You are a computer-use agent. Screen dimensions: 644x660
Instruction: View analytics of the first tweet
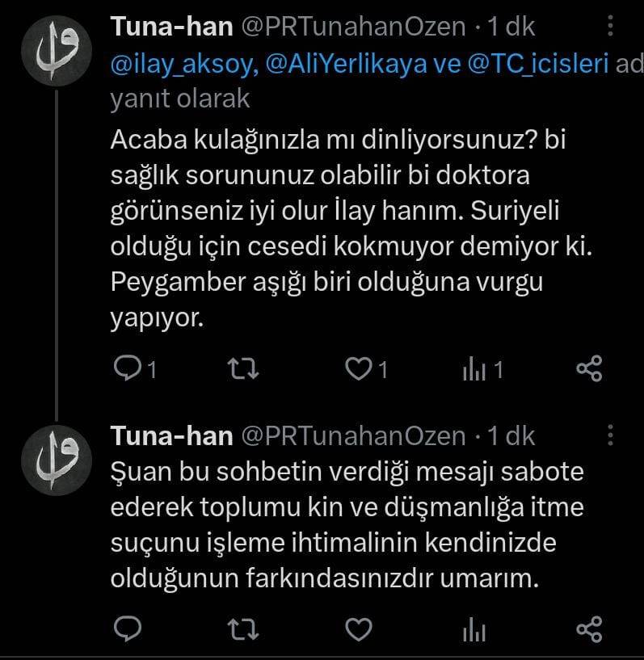click(x=474, y=369)
